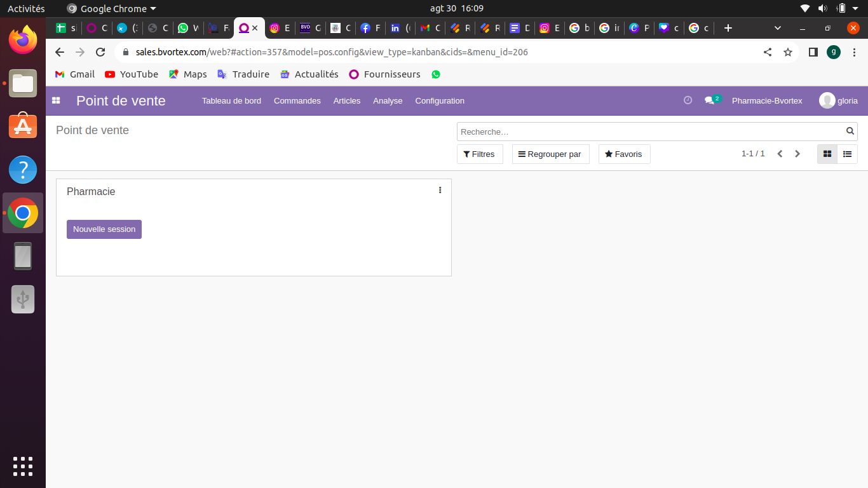Open the Commandes menu

click(297, 100)
